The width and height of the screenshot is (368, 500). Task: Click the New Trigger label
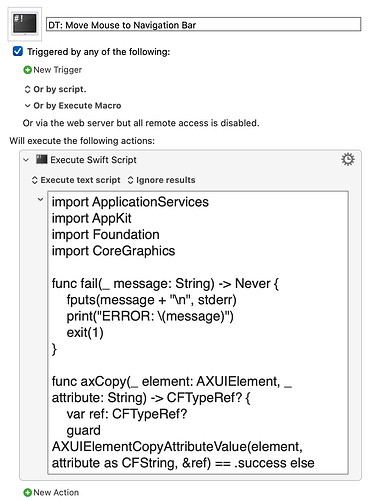(57, 70)
